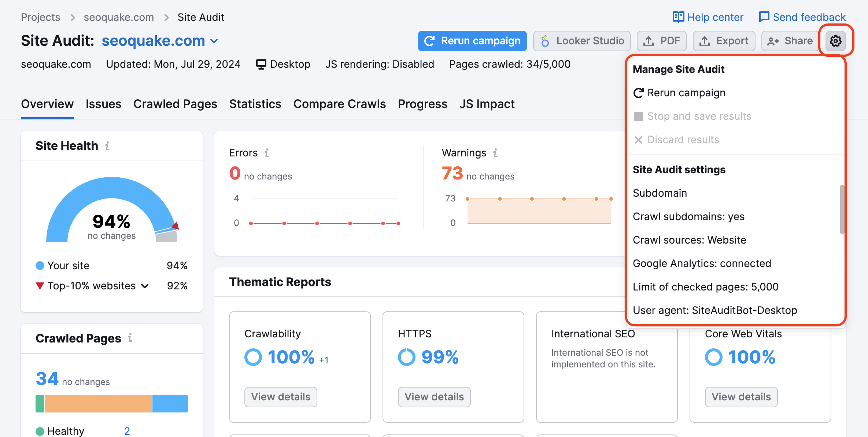This screenshot has width=868, height=437.
Task: Click orange segment of crawled pages bar
Action: tap(98, 404)
